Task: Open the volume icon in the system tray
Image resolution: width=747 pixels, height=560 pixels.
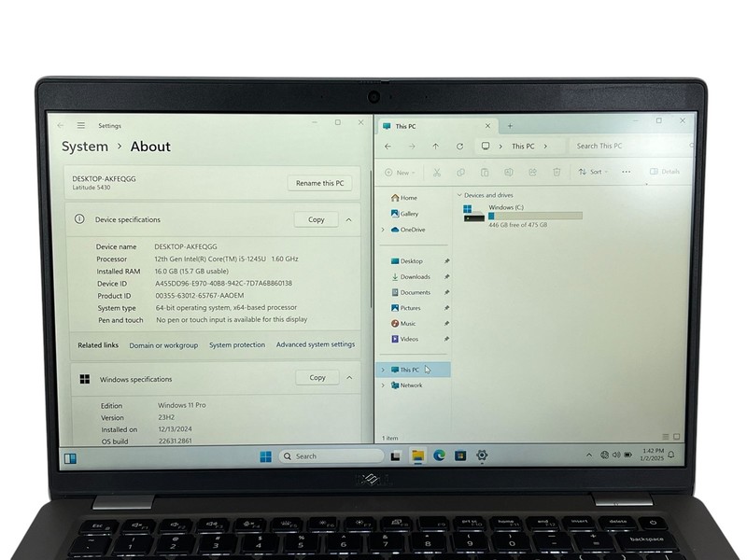Action: (x=616, y=455)
